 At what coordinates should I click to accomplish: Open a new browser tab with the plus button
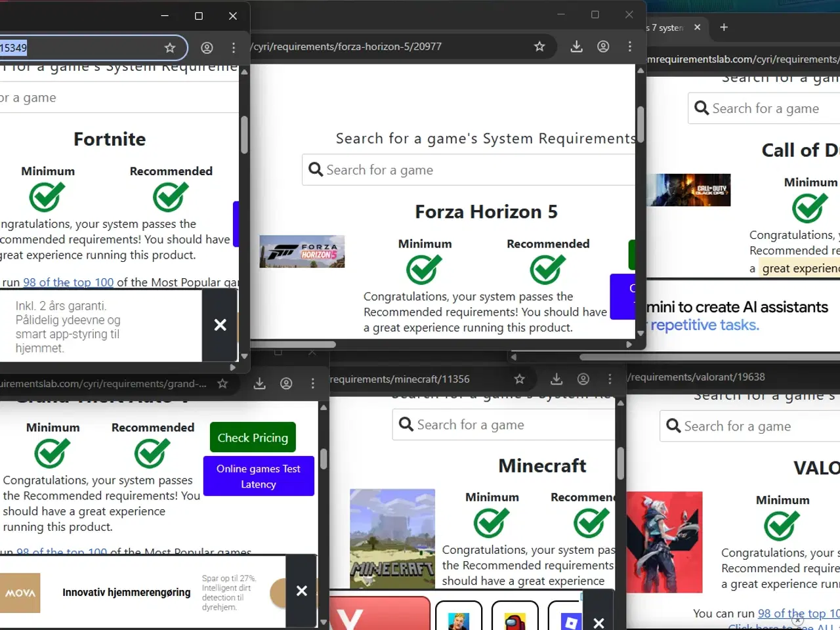724,28
